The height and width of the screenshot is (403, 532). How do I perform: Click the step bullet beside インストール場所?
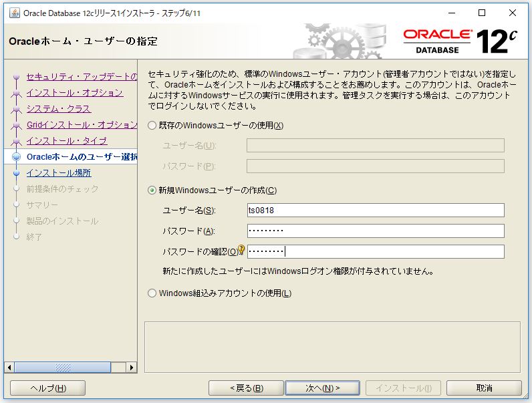(16, 173)
